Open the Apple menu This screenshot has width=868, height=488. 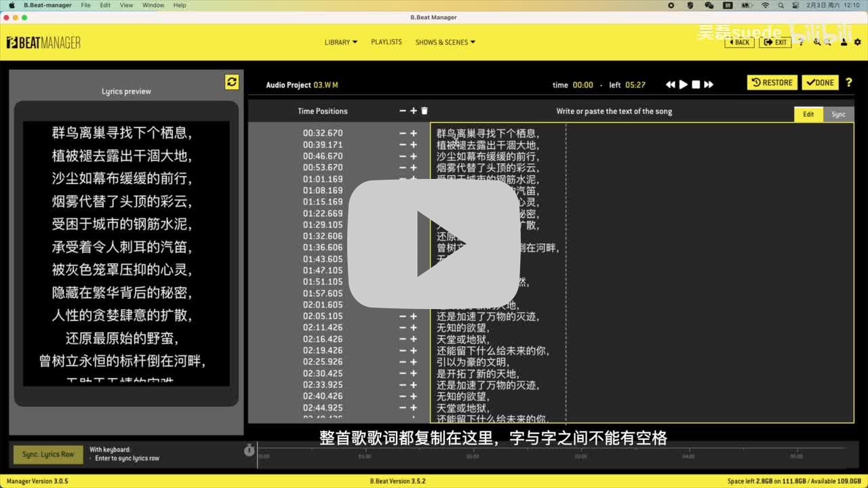(12, 5)
